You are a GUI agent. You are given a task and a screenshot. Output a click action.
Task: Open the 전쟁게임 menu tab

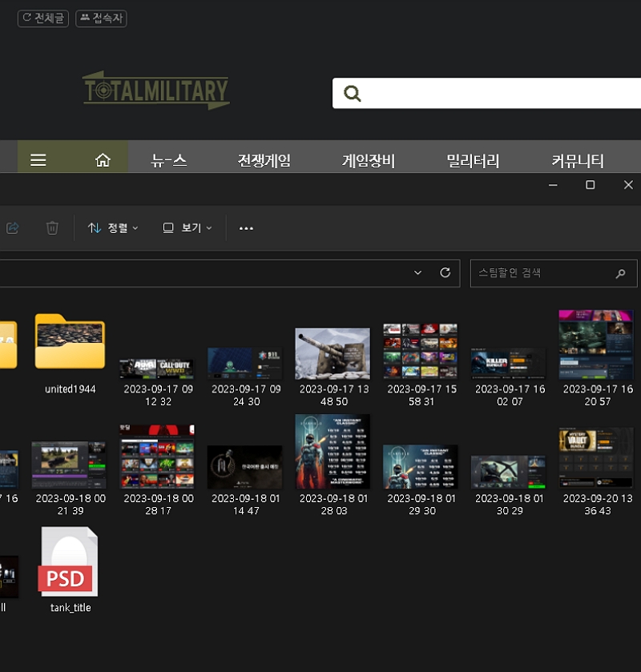[264, 161]
